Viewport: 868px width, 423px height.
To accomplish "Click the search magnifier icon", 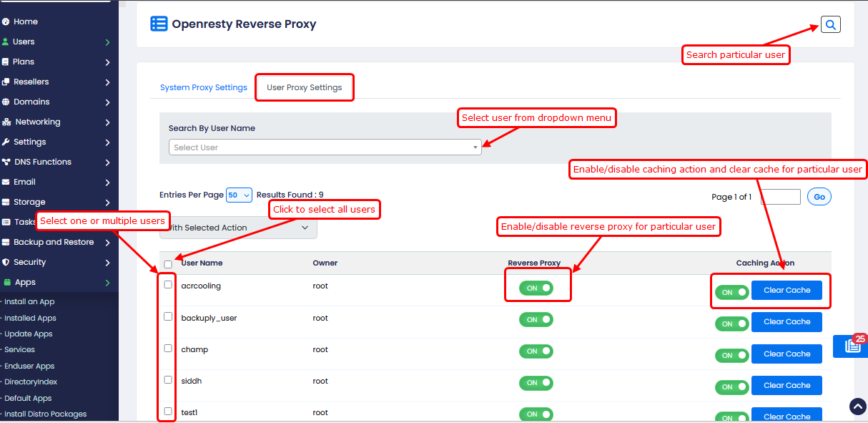I will pos(830,24).
